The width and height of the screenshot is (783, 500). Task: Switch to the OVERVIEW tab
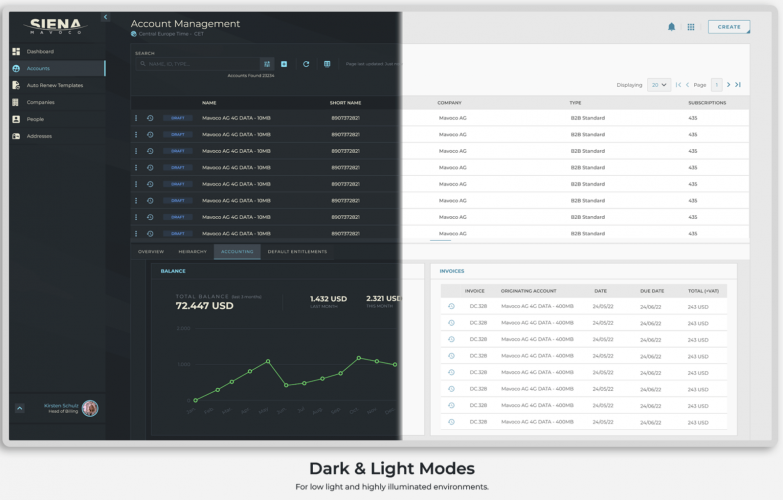coord(151,252)
